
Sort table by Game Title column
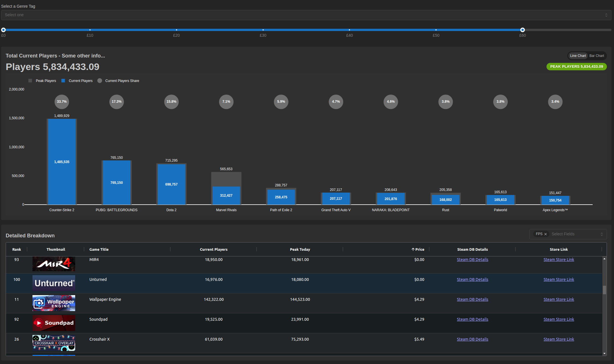point(99,249)
